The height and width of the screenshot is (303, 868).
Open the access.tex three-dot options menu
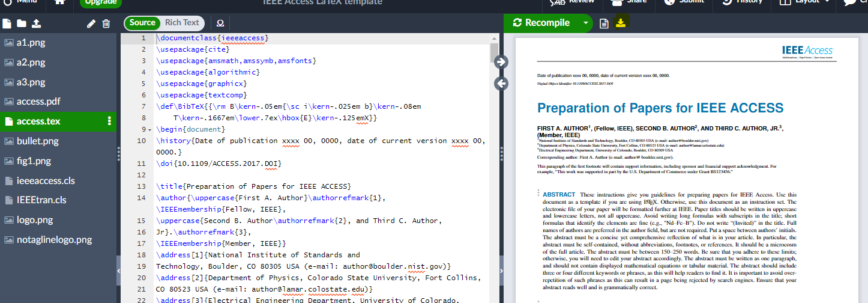pyautogui.click(x=109, y=121)
